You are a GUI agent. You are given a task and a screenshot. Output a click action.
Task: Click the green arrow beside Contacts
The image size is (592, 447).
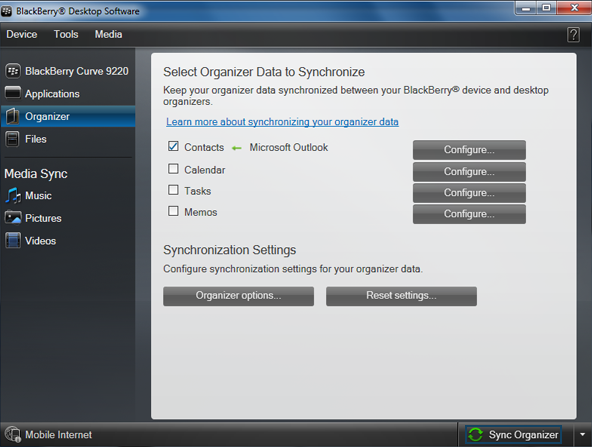click(x=237, y=148)
